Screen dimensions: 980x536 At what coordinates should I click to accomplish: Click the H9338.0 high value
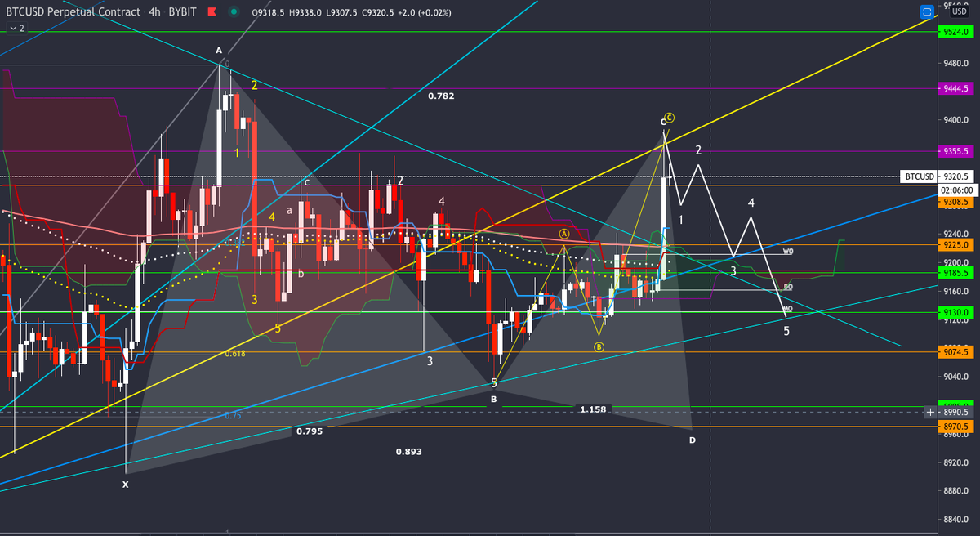click(307, 12)
